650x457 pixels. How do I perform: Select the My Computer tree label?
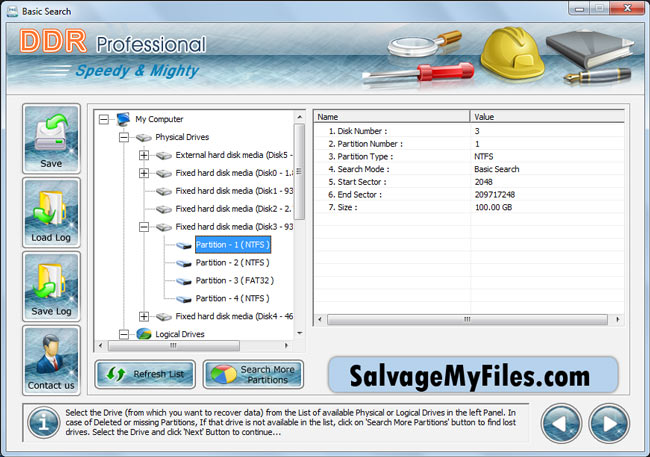[159, 119]
